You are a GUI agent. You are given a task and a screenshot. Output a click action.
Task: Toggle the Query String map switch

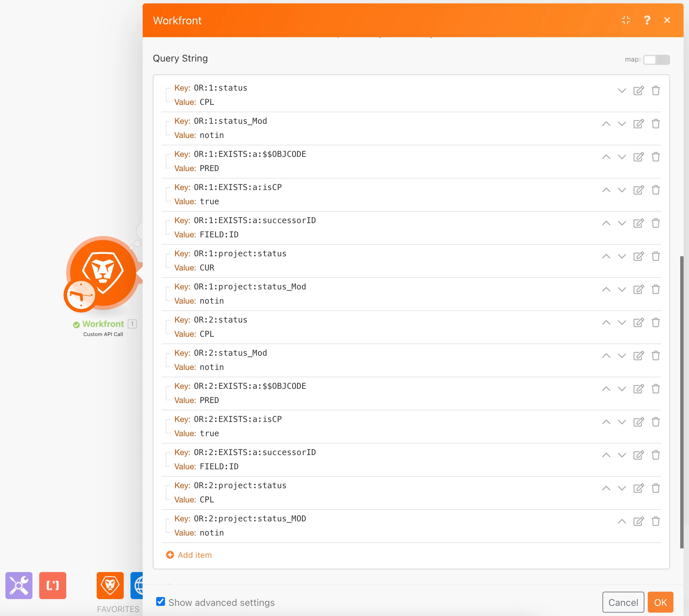(656, 60)
